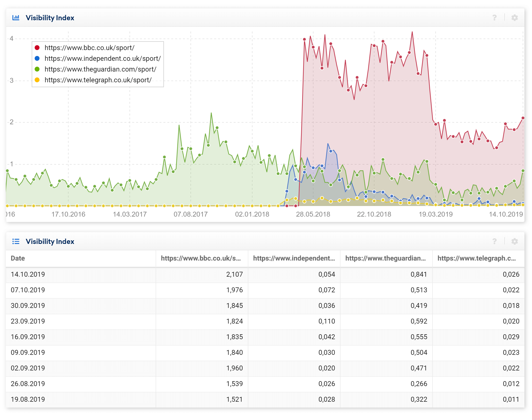This screenshot has width=532, height=420.
Task: Click the guardian value 0,266
Action: [x=419, y=384]
